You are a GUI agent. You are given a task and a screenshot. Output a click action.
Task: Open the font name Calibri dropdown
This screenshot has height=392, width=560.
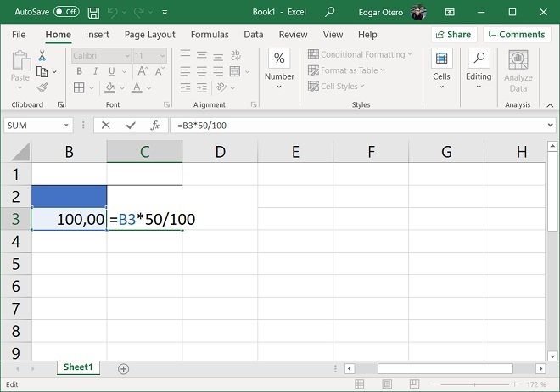(x=127, y=56)
